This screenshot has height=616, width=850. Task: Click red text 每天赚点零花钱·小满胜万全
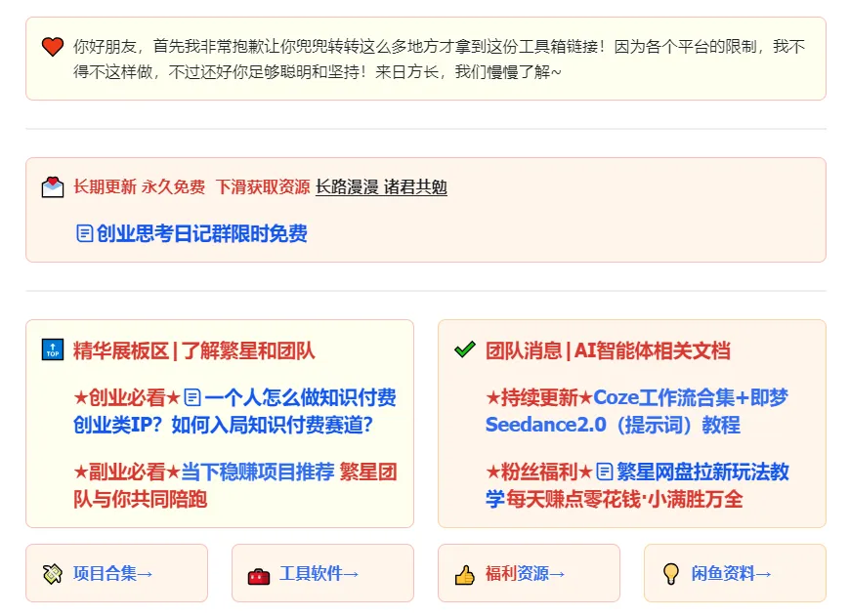click(624, 499)
